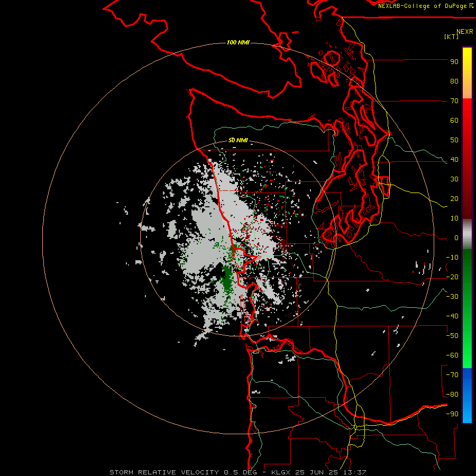Click the 50 value on velocity scale
Viewport: 476px width, 476px height.
(x=454, y=140)
